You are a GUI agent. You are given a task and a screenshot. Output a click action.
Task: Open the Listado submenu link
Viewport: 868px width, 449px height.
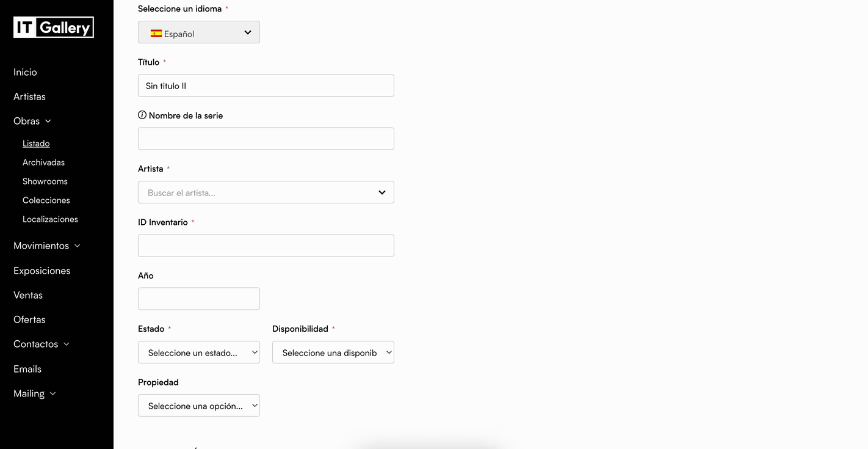[36, 144]
